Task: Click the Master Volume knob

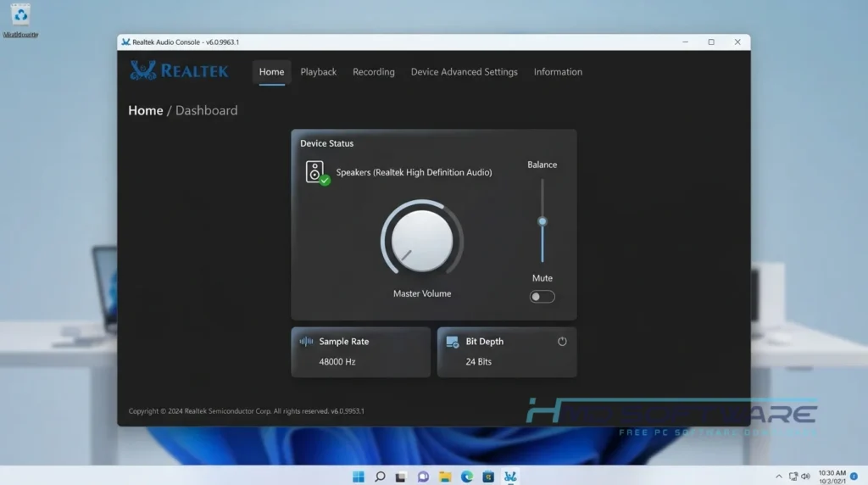Action: [x=422, y=241]
